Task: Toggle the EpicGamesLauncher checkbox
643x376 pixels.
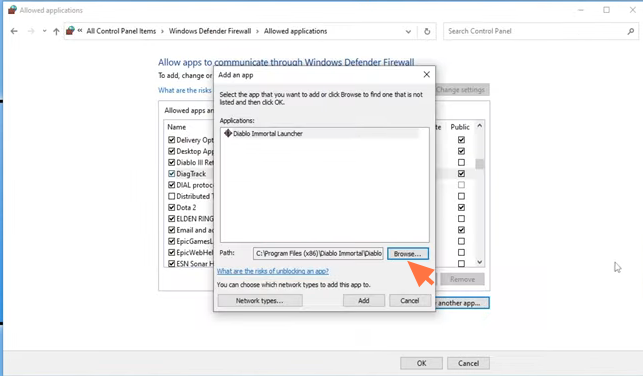Action: (171, 241)
